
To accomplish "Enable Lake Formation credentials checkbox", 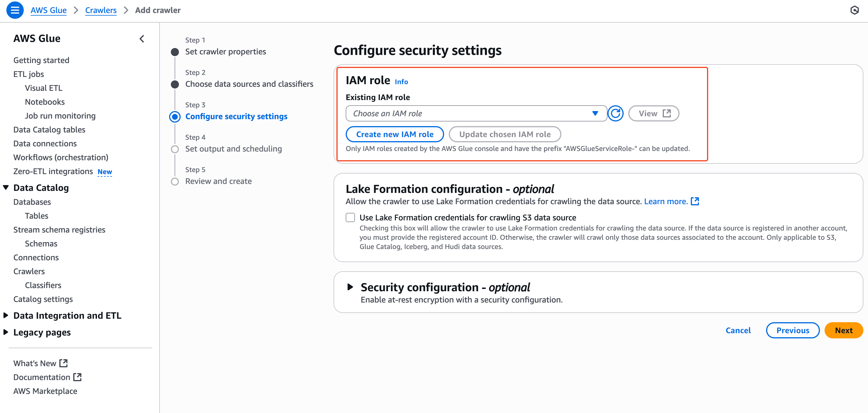I will (x=350, y=217).
